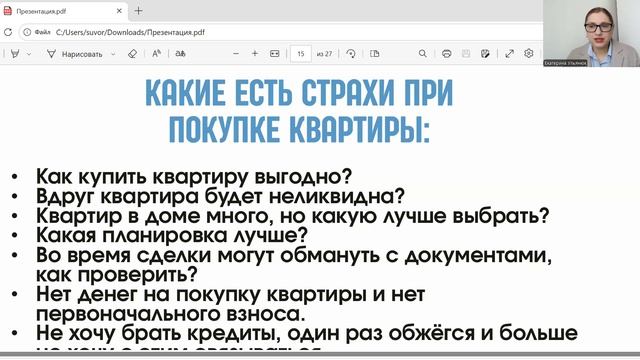Viewport: 640px width, 360px height.
Task: Click the line 'Как купить квартиру выгодно?'
Action: [x=194, y=176]
